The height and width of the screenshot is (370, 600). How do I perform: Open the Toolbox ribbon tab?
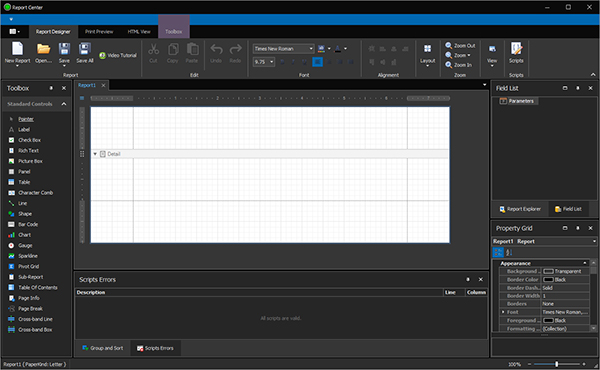174,32
